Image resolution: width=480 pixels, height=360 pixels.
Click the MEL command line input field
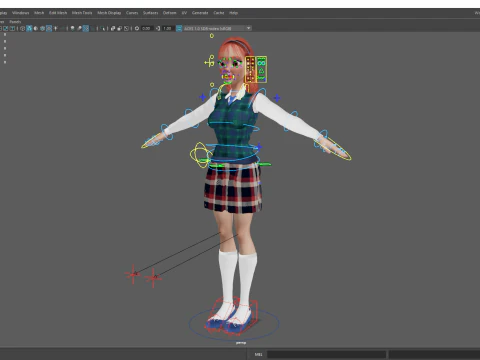pos(327,354)
